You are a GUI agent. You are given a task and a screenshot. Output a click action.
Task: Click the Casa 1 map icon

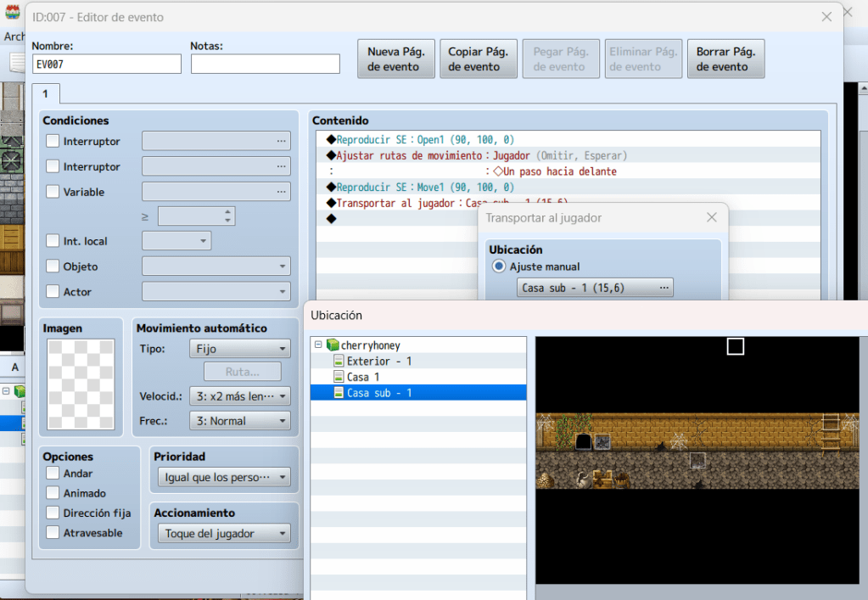coord(339,377)
